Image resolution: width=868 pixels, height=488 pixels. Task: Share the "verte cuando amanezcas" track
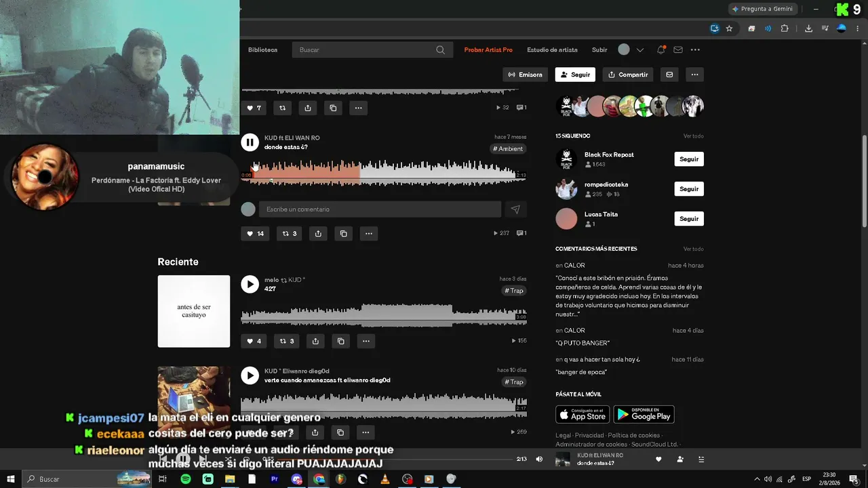(315, 432)
